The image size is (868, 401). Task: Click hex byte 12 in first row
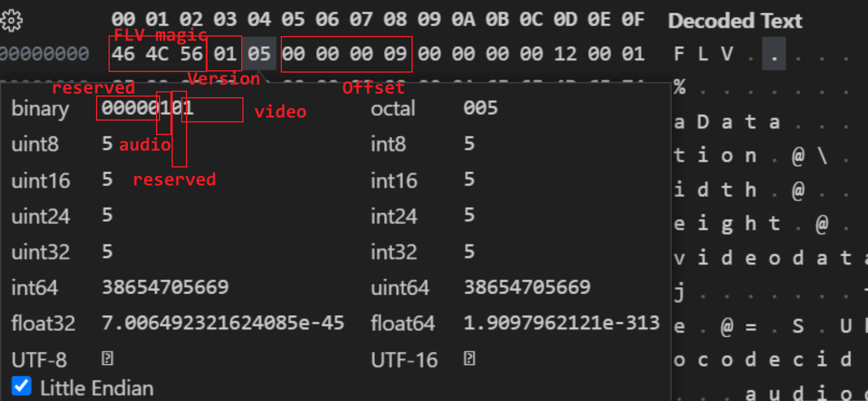pos(565,54)
